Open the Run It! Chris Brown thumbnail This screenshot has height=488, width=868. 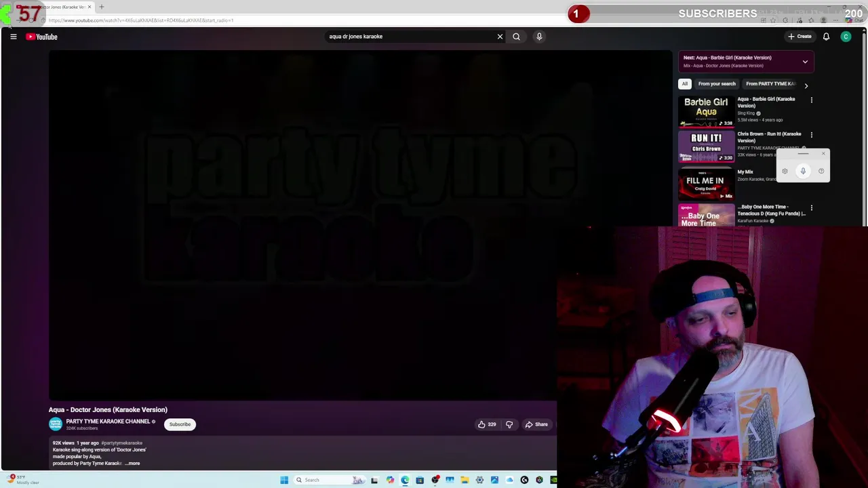(706, 146)
